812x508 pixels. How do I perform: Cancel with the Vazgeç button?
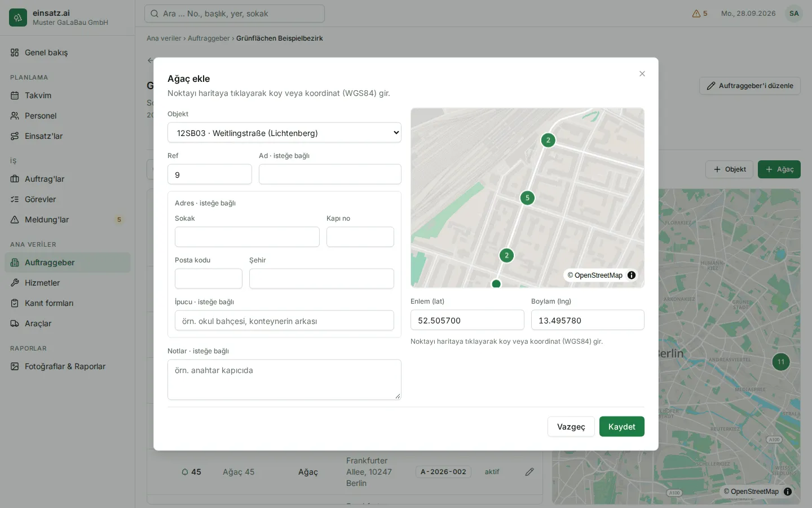click(x=571, y=427)
